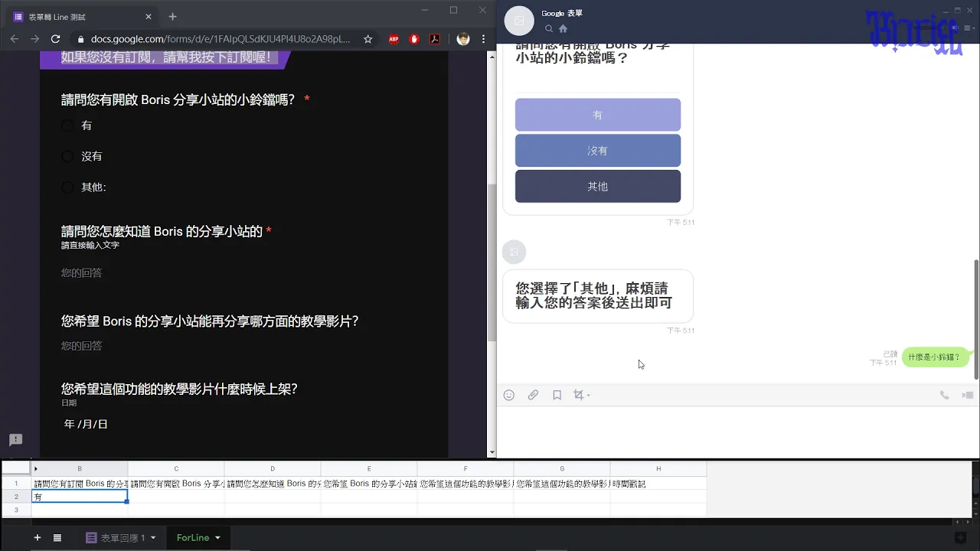Tap the 有 button in LINE chat

point(598,115)
